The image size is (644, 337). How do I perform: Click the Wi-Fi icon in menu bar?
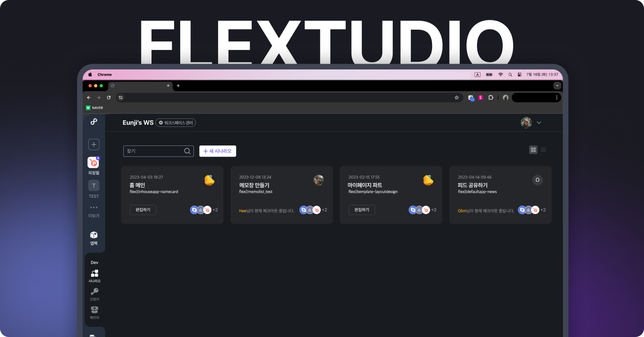click(x=500, y=74)
